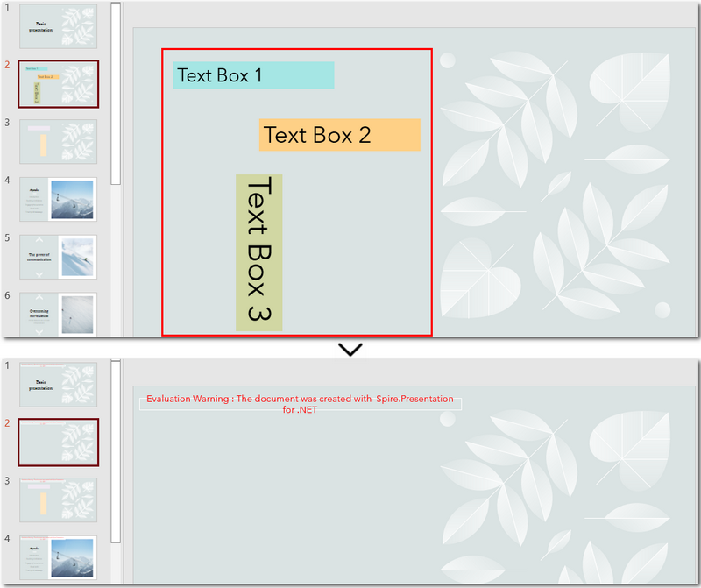
Task: Select the orange Text Box 2 shape
Action: (339, 135)
